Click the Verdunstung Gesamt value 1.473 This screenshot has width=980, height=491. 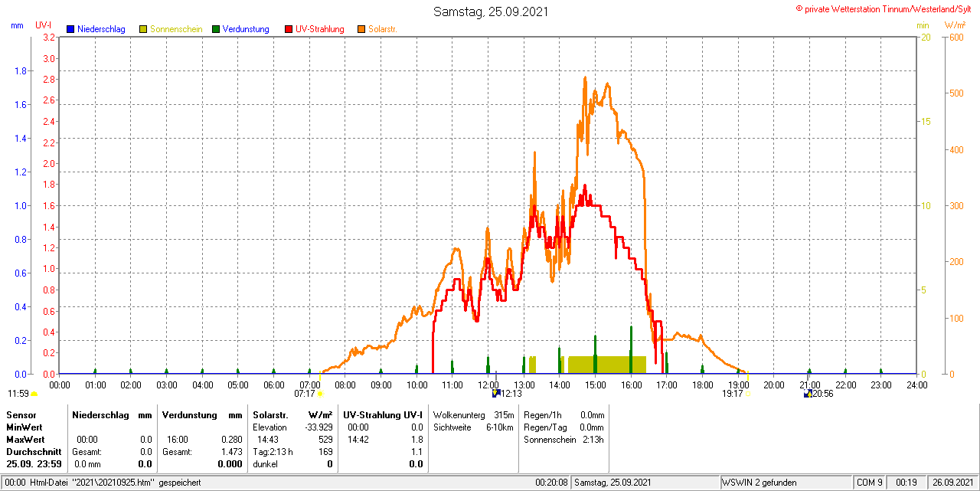point(230,452)
